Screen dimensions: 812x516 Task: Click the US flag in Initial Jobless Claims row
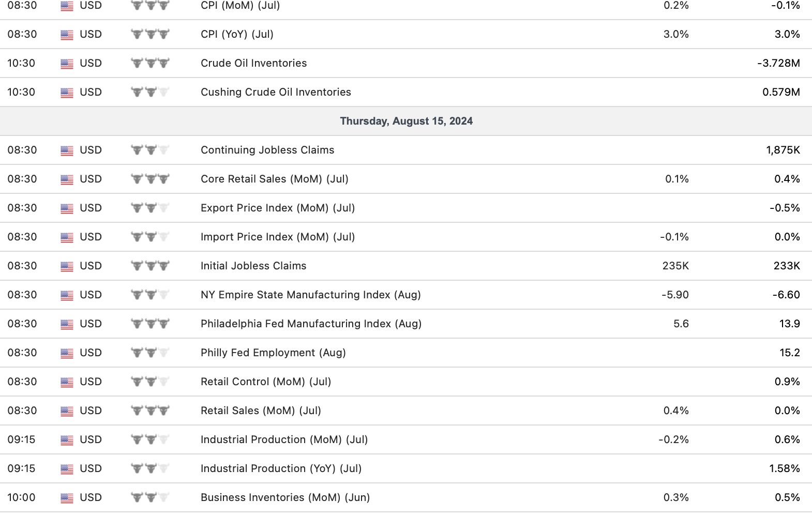point(67,266)
